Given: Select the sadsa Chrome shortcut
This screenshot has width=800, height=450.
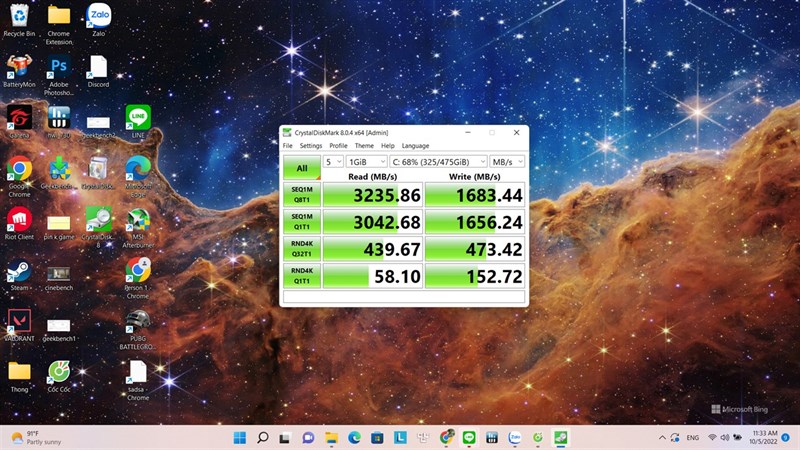Looking at the screenshot, I should (x=138, y=380).
